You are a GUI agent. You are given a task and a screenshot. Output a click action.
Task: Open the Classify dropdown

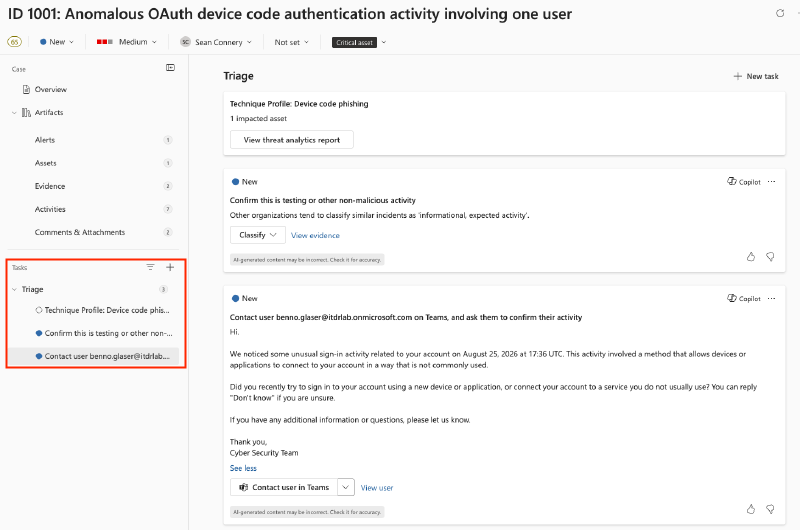258,235
